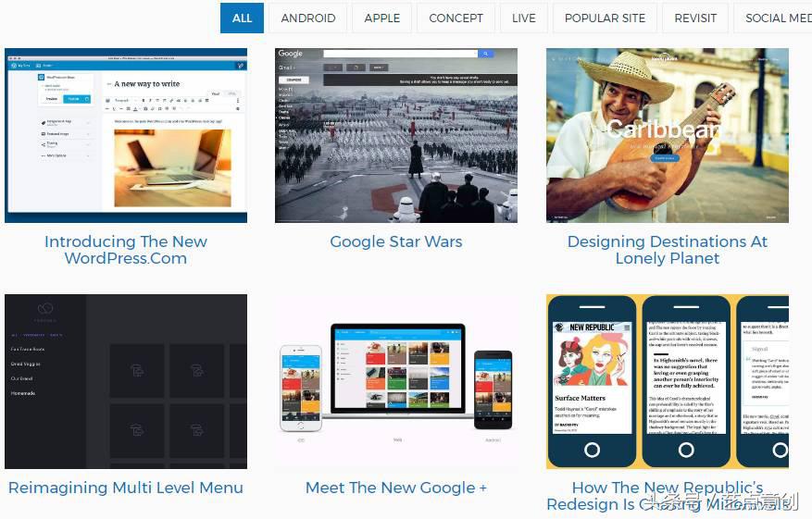The height and width of the screenshot is (519, 812).
Task: Open the Google Star Wars thumbnail image
Action: 396,136
